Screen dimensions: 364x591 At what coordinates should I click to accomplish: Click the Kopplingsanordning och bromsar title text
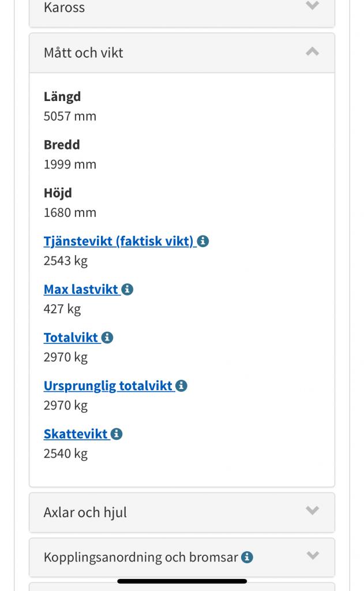click(x=141, y=558)
